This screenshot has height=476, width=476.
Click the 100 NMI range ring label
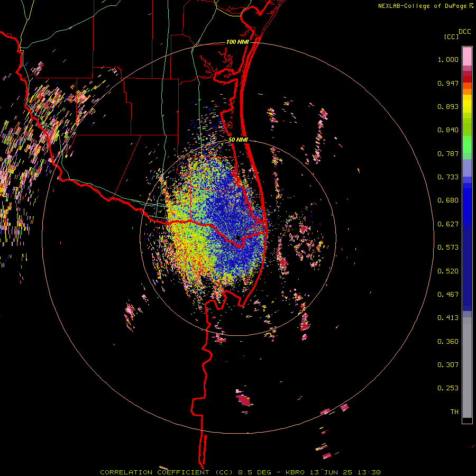coord(237,42)
